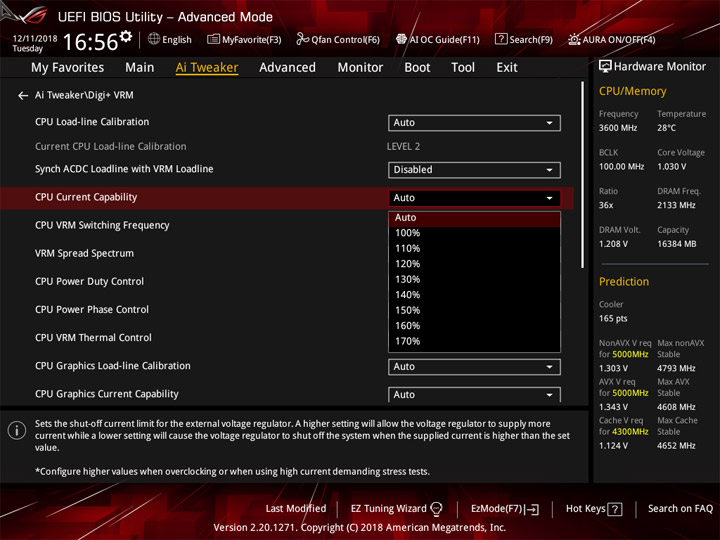Select the CPU VRM Switching Frequency row
This screenshot has height=540, width=720.
[102, 225]
